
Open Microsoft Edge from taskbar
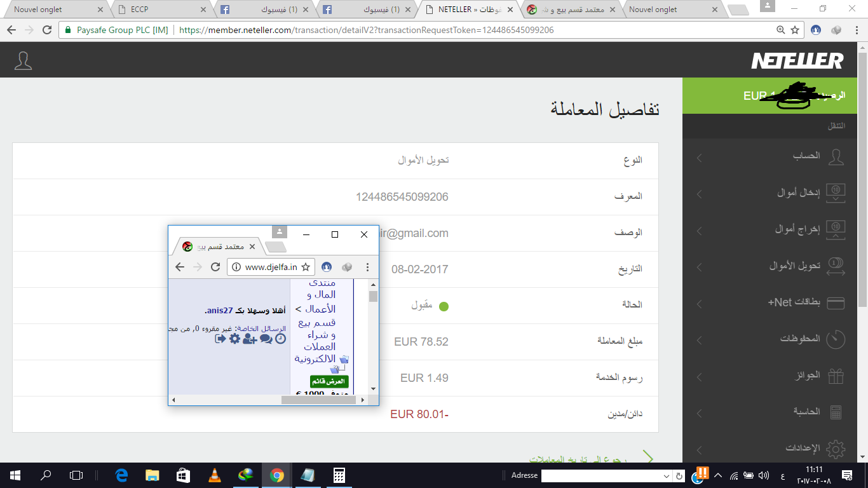(121, 475)
